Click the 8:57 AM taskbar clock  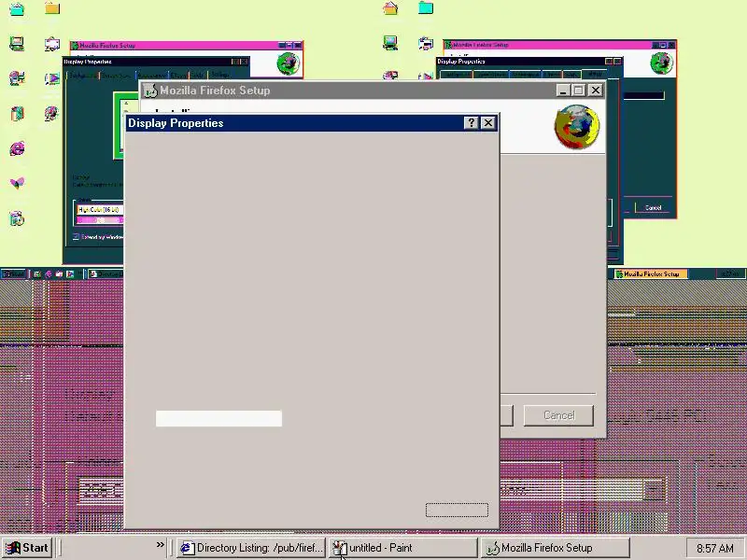pyautogui.click(x=715, y=549)
